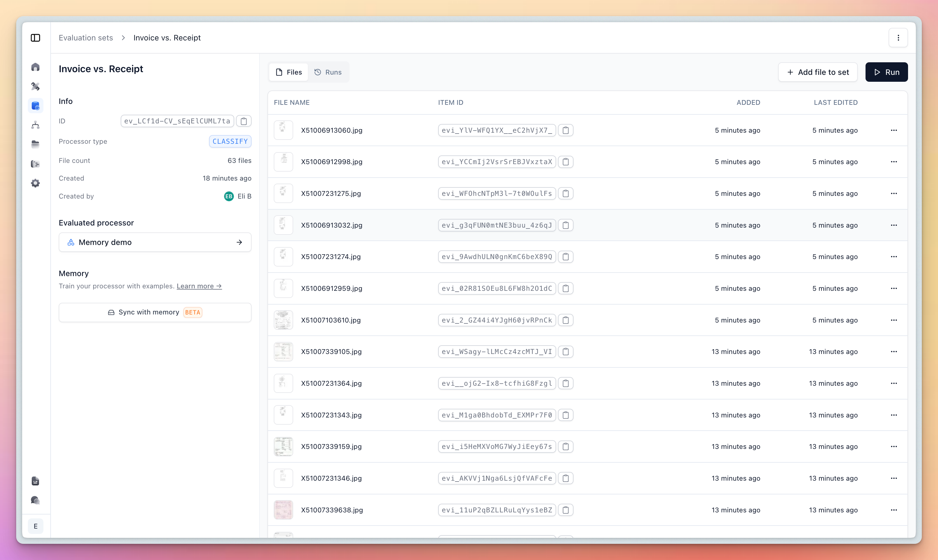Copy item ID for X51007339159.jpg
The image size is (938, 560).
click(566, 447)
